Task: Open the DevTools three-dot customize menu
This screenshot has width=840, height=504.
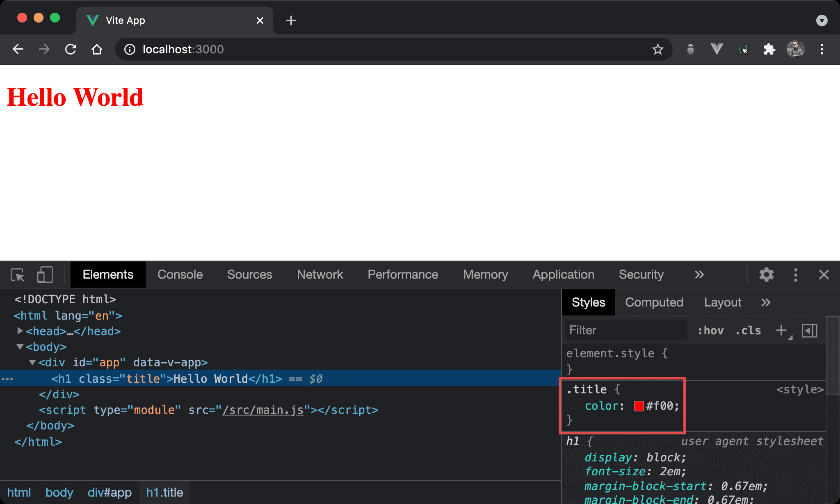Action: [796, 275]
